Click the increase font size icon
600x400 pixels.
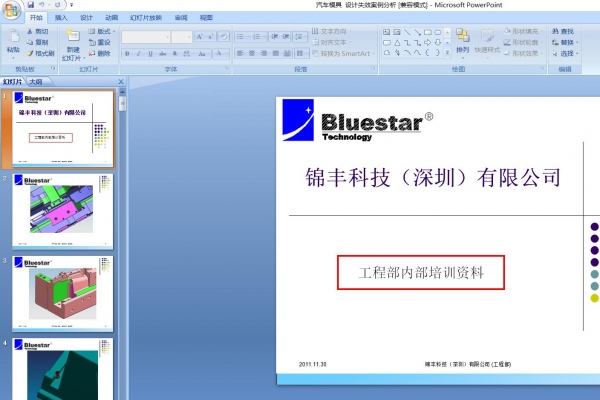click(x=199, y=37)
